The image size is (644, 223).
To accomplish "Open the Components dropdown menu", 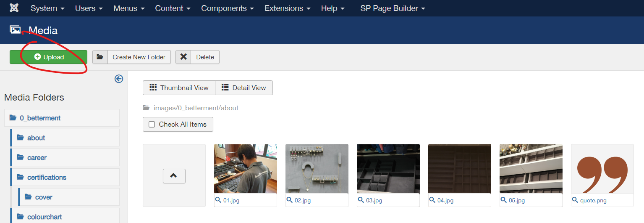I will point(228,8).
